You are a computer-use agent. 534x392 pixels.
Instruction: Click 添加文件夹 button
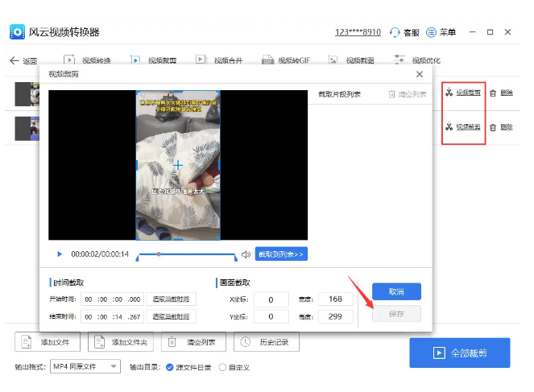[x=121, y=342]
